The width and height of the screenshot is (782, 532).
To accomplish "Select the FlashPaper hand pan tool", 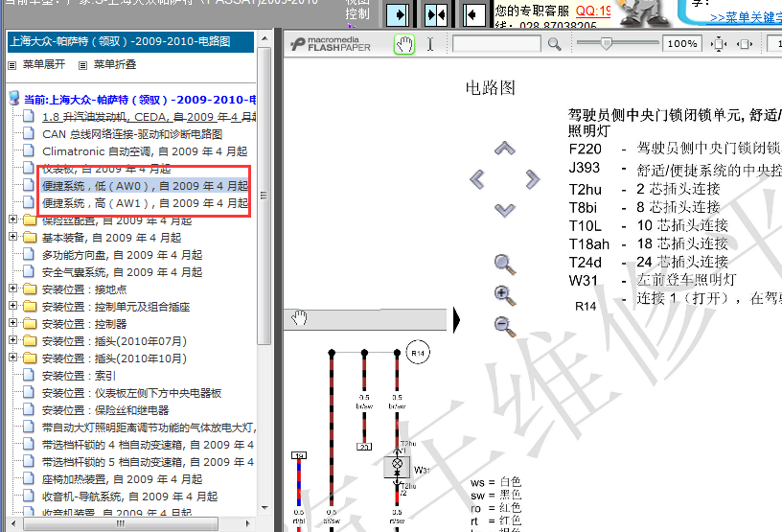I will [x=404, y=44].
